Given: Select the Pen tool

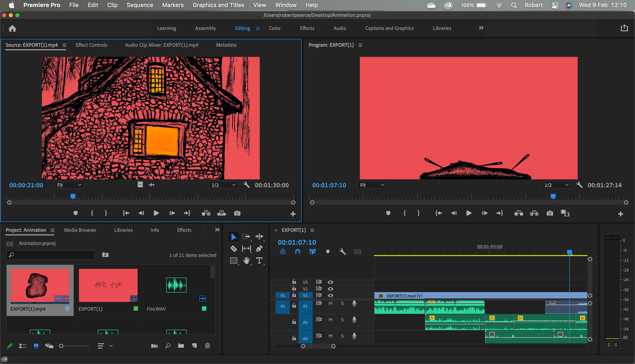Looking at the screenshot, I should click(259, 249).
